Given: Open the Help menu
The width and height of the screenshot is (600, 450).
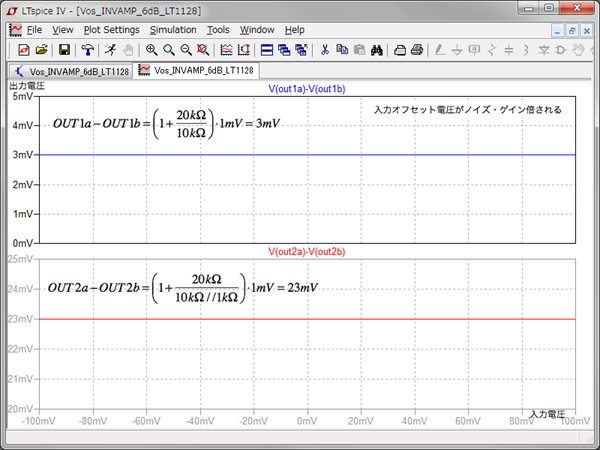Looking at the screenshot, I should pos(295,30).
